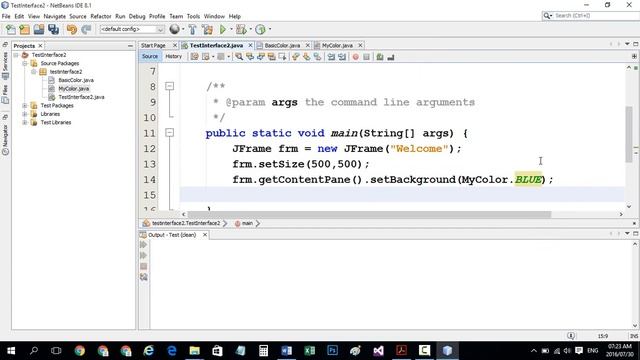
Task: Close the Output panel tab
Action: pos(205,235)
